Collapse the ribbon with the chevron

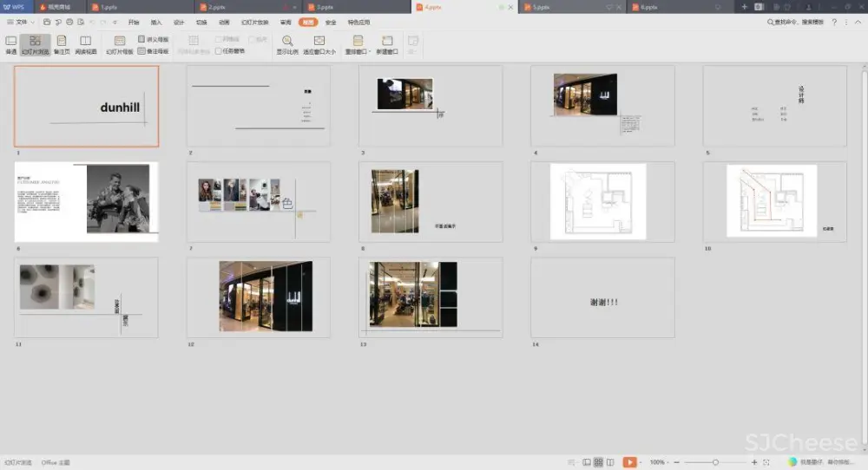[858, 22]
